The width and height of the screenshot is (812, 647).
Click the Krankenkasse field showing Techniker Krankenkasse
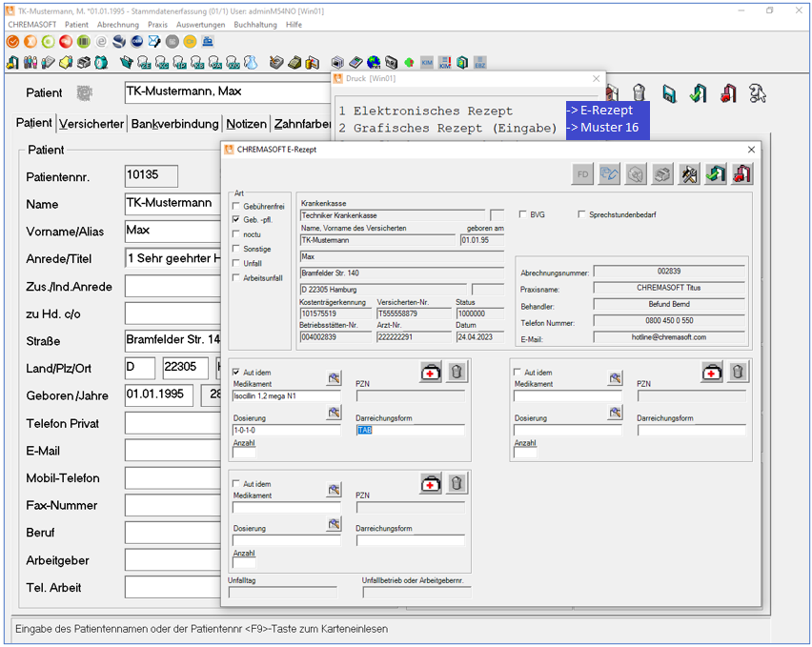pyautogui.click(x=393, y=215)
